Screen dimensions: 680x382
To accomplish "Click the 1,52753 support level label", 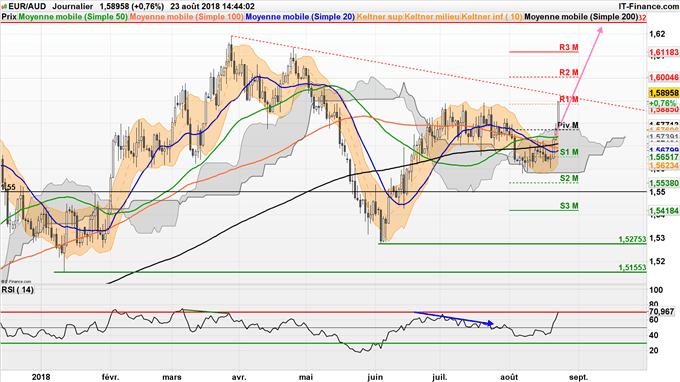I will (x=632, y=239).
